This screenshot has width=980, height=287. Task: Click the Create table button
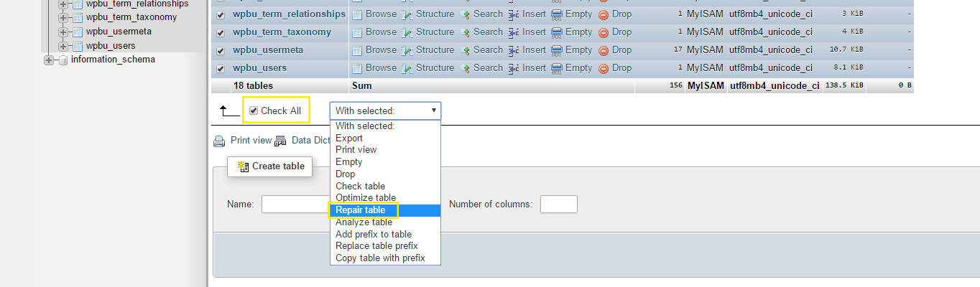(x=270, y=166)
